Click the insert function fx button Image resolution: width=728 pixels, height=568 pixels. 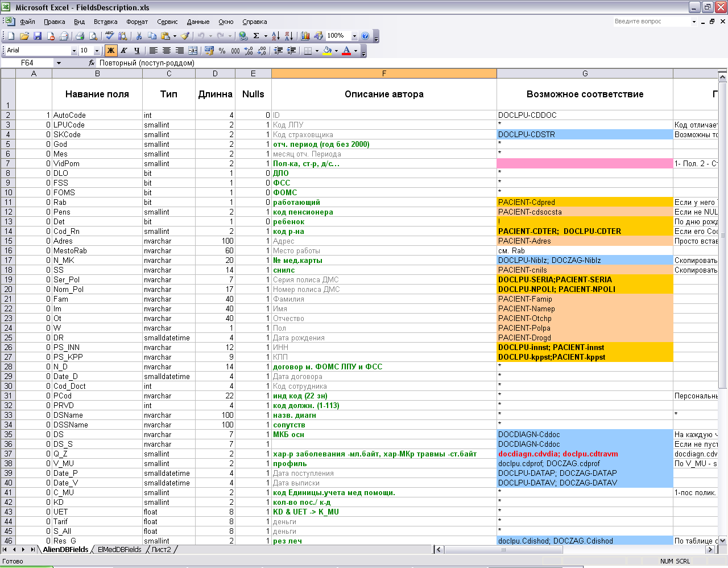pyautogui.click(x=92, y=63)
